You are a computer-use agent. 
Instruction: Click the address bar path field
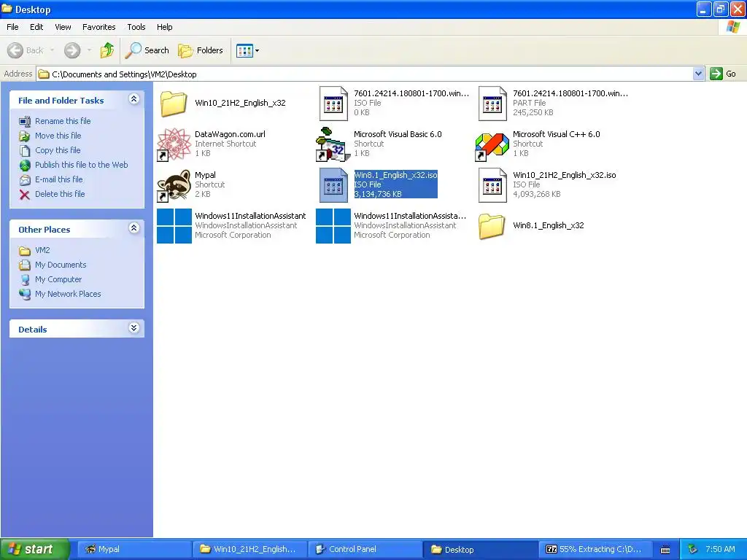[x=365, y=74]
